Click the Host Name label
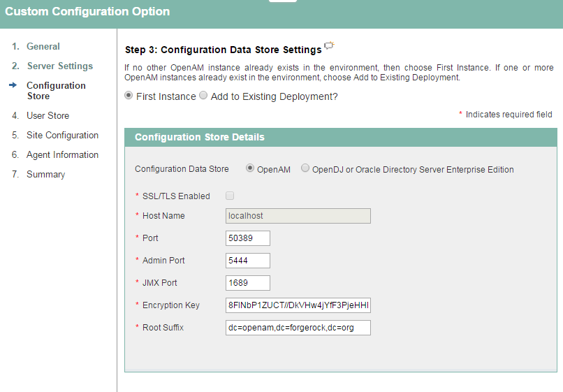 coord(163,216)
